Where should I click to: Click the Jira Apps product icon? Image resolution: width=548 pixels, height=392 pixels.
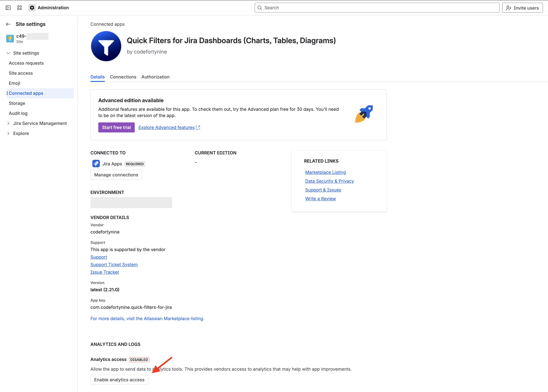(x=96, y=164)
